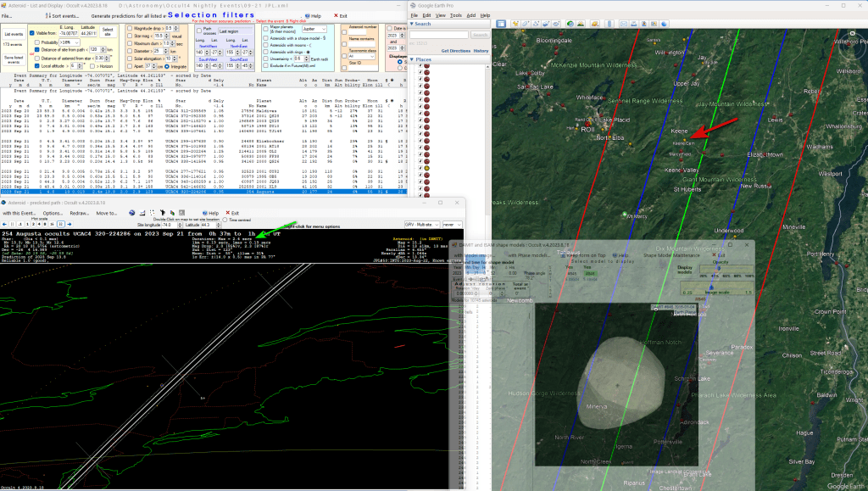Click the Google Earth search input field

[441, 36]
